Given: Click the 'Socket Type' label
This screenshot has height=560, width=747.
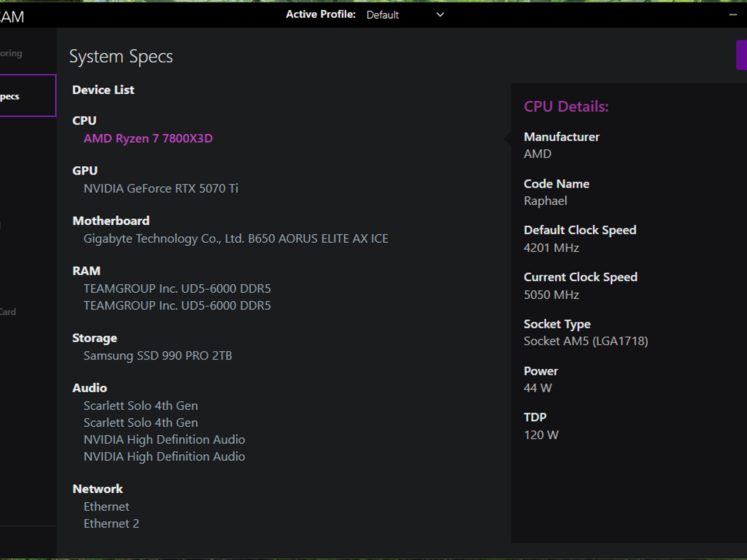Looking at the screenshot, I should point(557,324).
